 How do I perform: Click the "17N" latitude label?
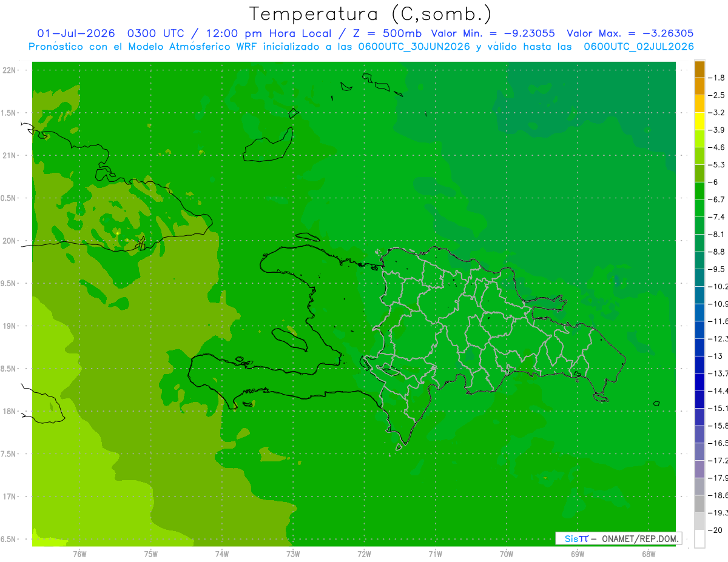coord(10,497)
